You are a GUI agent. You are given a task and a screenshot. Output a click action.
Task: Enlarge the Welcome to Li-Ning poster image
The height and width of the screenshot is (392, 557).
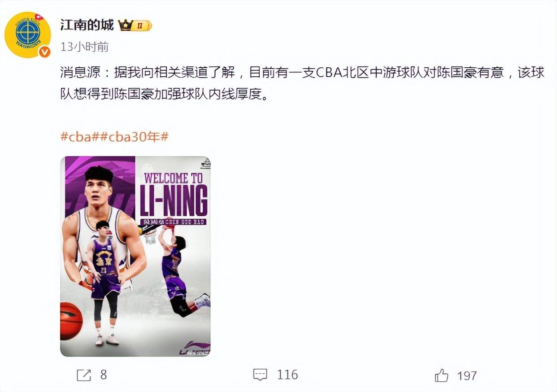point(135,256)
